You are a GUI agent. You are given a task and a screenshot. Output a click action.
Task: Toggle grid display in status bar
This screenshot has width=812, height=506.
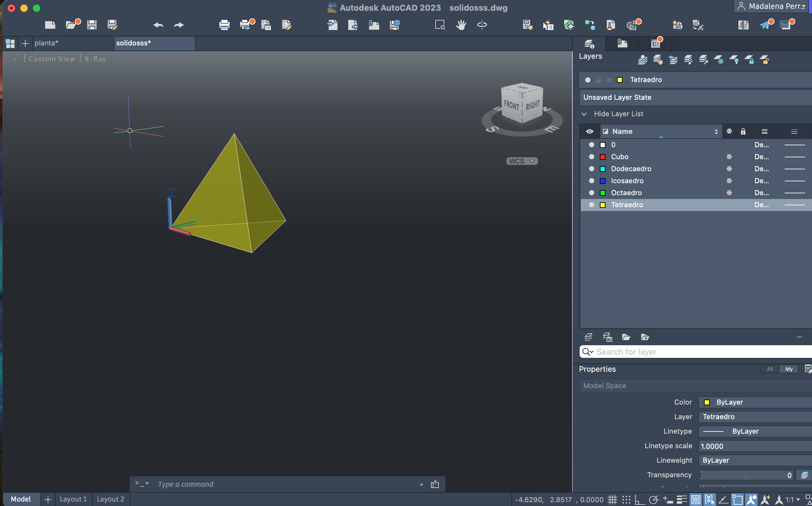pos(612,500)
